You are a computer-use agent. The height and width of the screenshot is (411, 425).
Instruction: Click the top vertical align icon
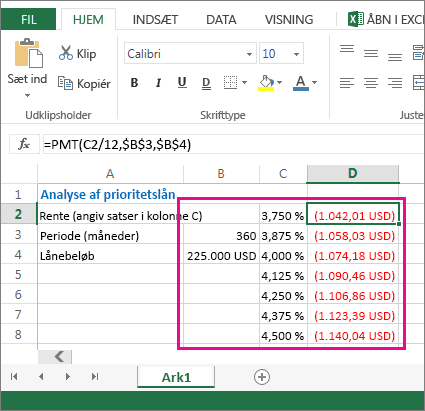coord(347,49)
